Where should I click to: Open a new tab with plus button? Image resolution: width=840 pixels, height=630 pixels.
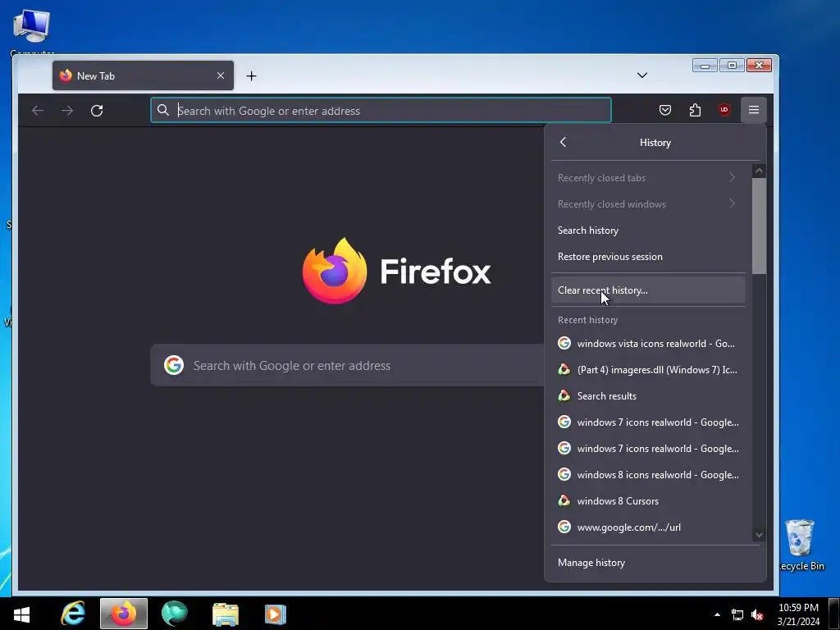pos(251,76)
